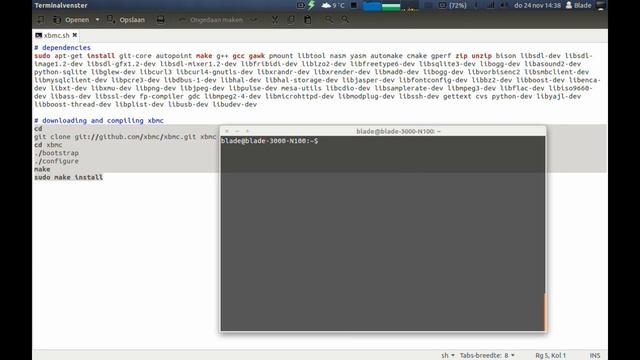Click the 'libmysqlclient-dev' package name
640x360 pixels.
pyautogui.click(x=71, y=80)
